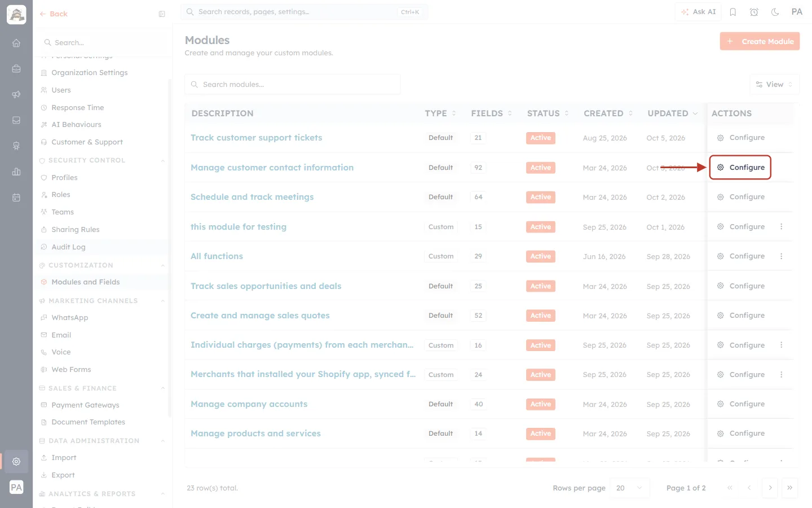Collapse the DATA ADMINISTRATION section
Viewport: 812px width, 508px height.
(x=163, y=441)
